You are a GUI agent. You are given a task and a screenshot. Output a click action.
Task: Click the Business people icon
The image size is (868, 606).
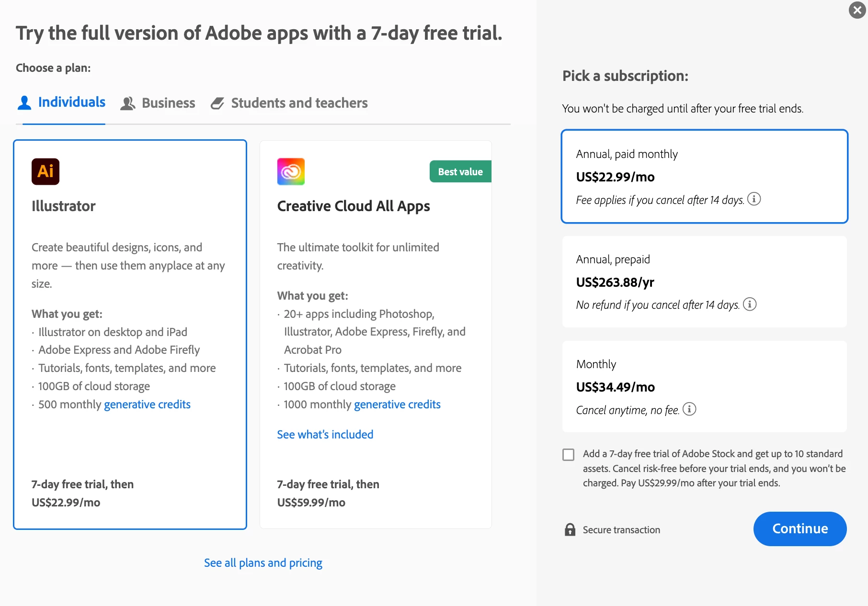127,103
